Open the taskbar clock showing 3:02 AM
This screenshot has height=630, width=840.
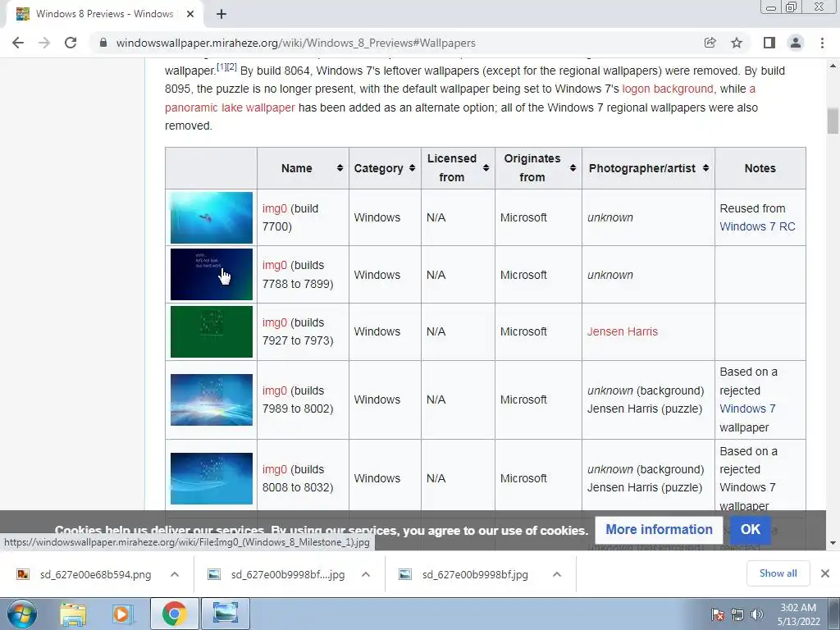(x=798, y=614)
